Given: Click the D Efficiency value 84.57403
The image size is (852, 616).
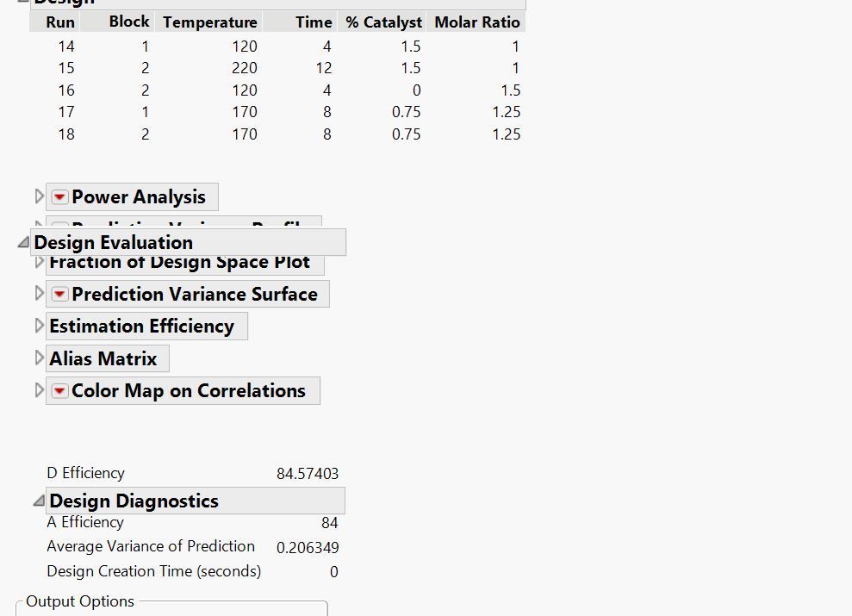Looking at the screenshot, I should tap(308, 474).
